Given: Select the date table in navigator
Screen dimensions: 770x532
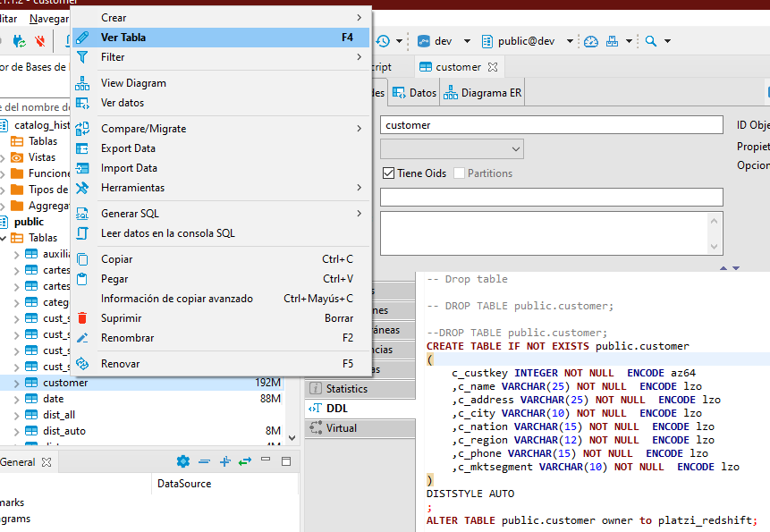Looking at the screenshot, I should pos(53,399).
